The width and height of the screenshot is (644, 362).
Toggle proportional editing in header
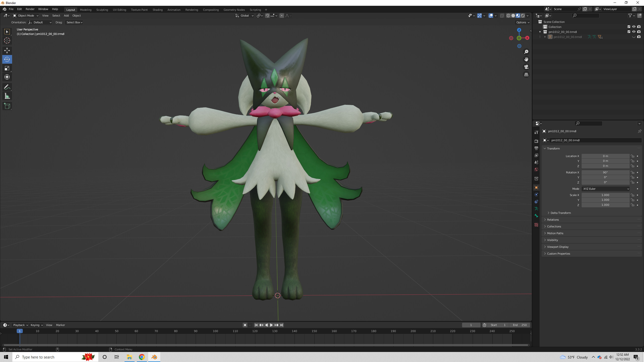click(x=282, y=16)
